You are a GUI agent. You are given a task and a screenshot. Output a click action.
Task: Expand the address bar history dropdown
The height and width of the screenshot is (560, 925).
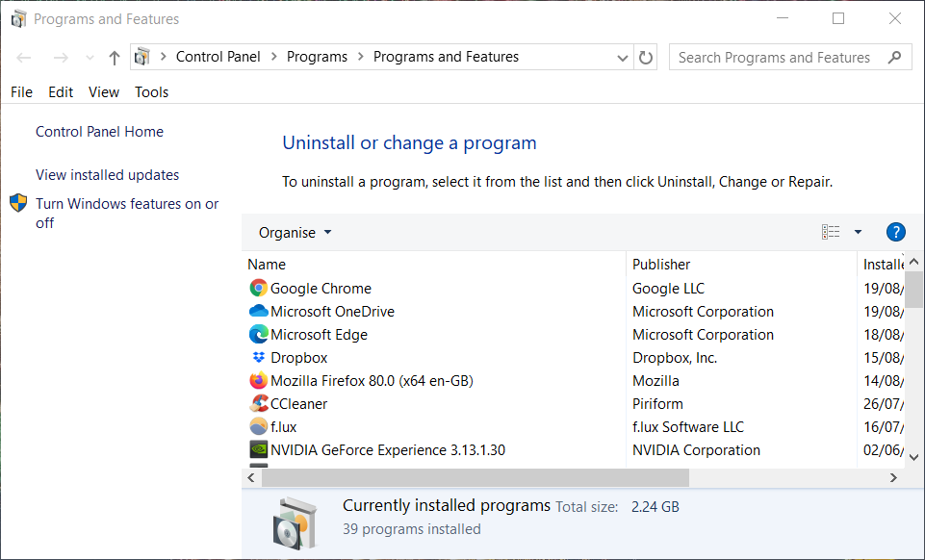coord(623,58)
